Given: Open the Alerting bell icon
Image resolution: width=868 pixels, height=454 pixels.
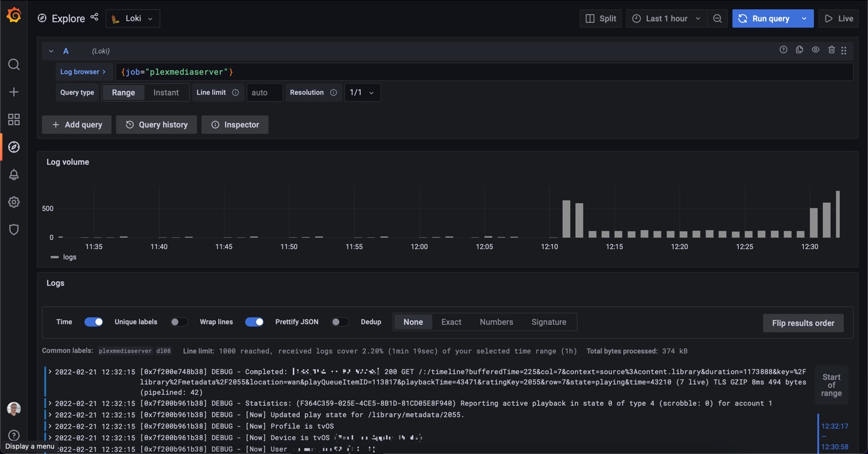Looking at the screenshot, I should click(14, 174).
